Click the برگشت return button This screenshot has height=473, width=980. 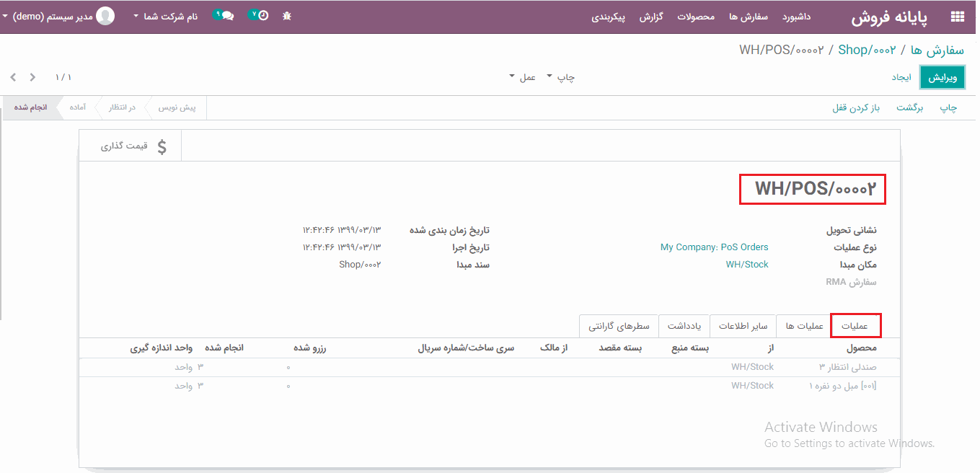909,107
